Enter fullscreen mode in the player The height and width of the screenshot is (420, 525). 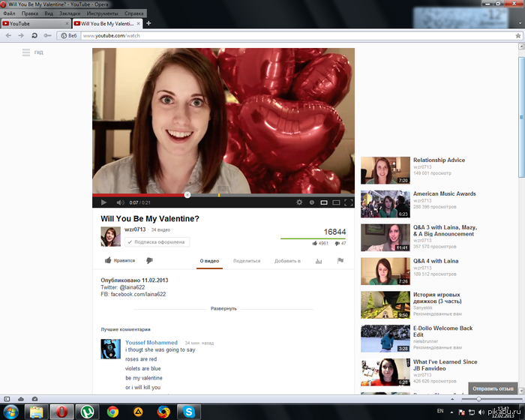click(x=349, y=202)
